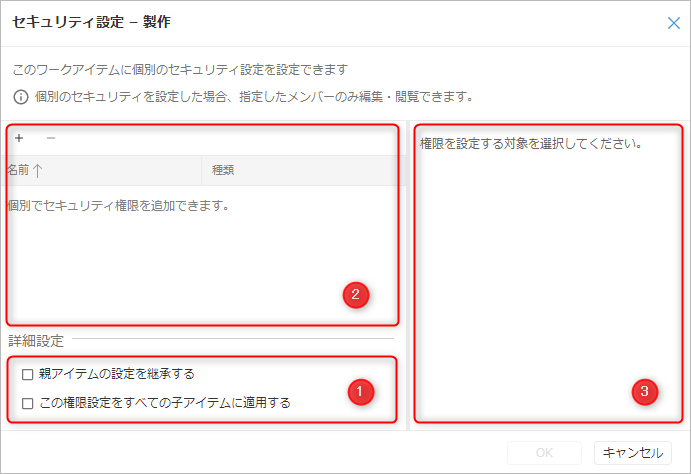Sort list by the 名前 column header
This screenshot has height=474, width=691.
click(x=19, y=171)
